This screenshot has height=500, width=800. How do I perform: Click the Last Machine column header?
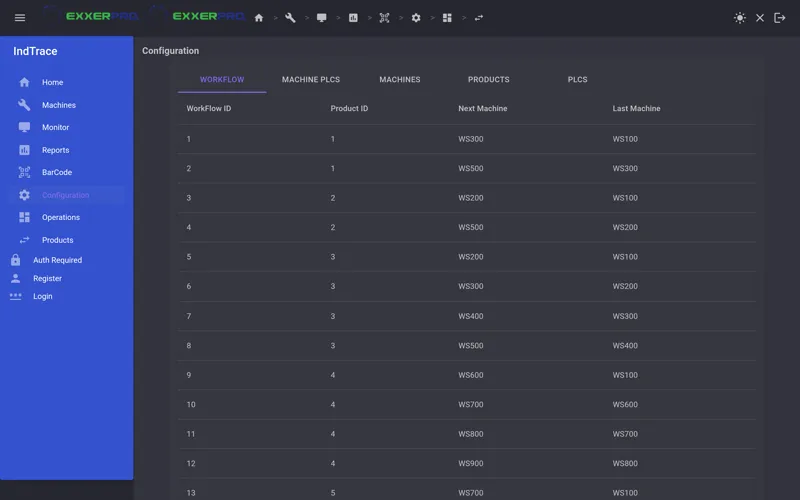[636, 109]
